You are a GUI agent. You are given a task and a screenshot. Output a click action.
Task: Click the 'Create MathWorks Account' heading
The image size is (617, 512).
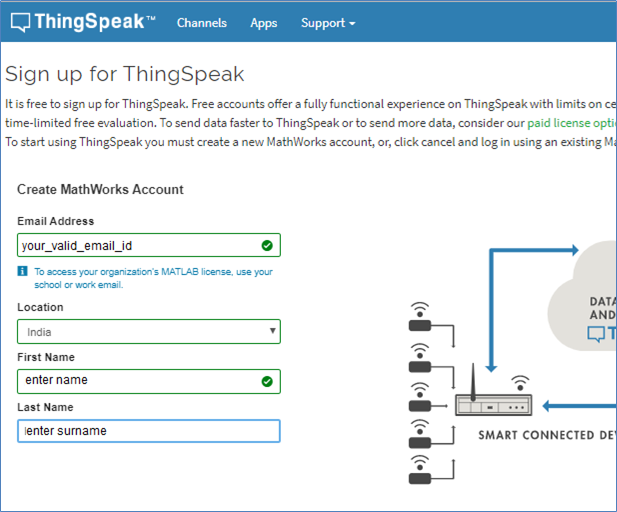[x=100, y=189]
